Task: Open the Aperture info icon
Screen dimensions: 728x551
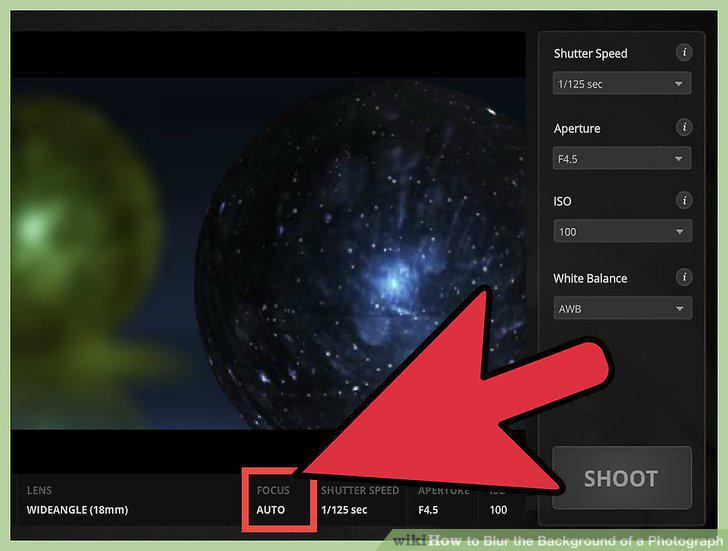Action: pyautogui.click(x=684, y=127)
